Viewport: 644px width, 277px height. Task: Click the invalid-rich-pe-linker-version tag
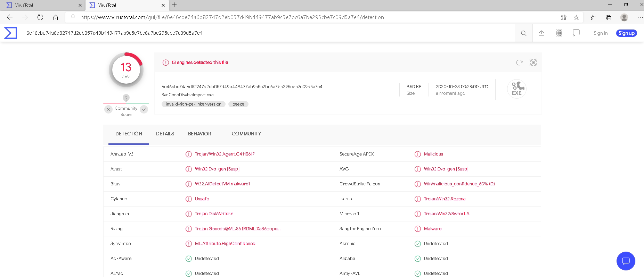coord(194,104)
